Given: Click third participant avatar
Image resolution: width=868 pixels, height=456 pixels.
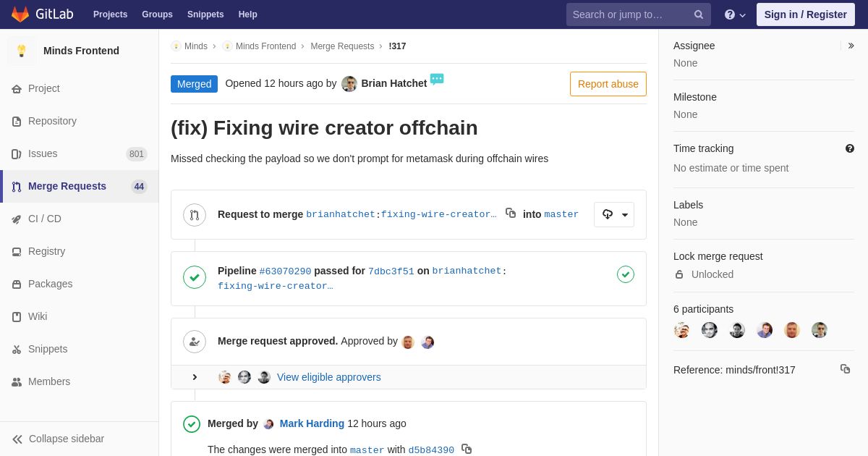Looking at the screenshot, I should 737,330.
